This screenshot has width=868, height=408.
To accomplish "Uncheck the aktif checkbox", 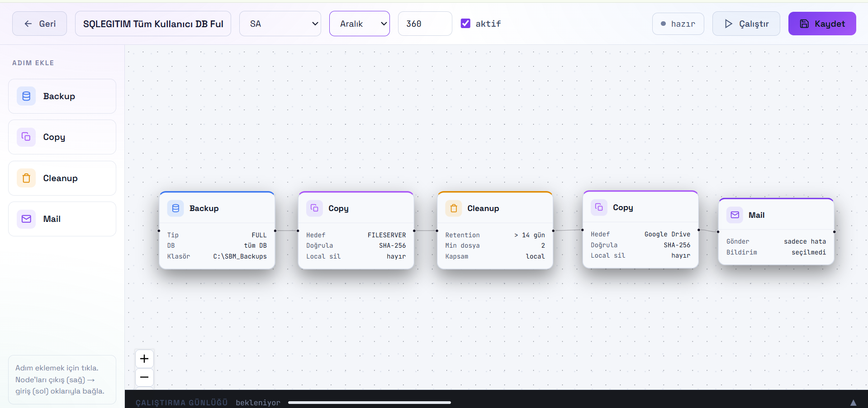I will 465,23.
